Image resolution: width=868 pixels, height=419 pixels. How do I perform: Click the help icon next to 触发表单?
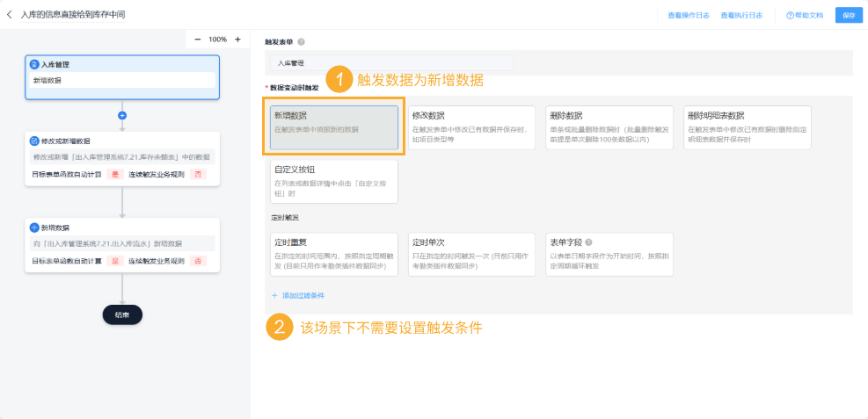[x=302, y=41]
